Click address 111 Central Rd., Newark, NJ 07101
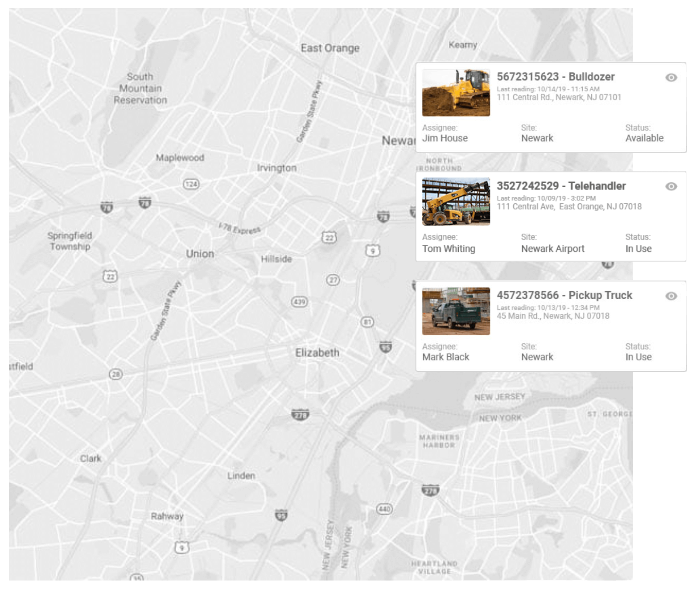 [559, 97]
